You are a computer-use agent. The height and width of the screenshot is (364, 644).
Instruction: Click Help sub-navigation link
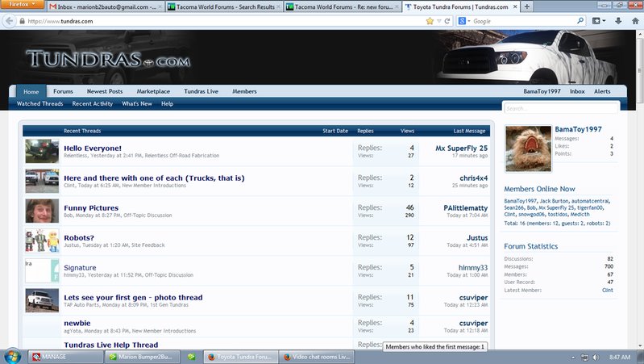[167, 103]
